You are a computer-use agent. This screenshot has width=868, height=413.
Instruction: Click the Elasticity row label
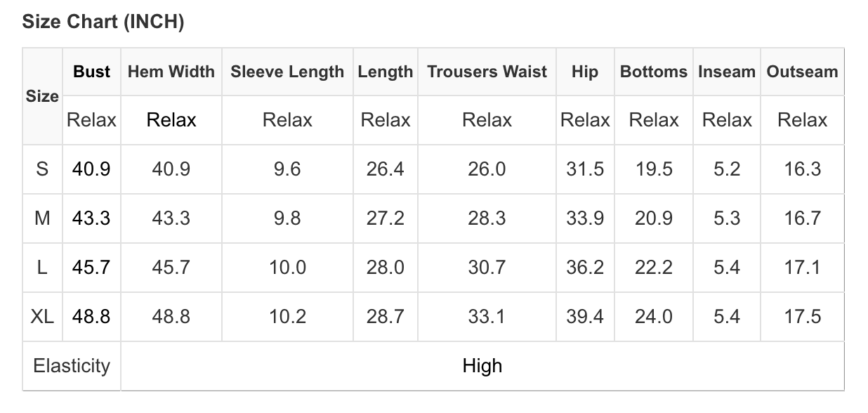point(72,366)
